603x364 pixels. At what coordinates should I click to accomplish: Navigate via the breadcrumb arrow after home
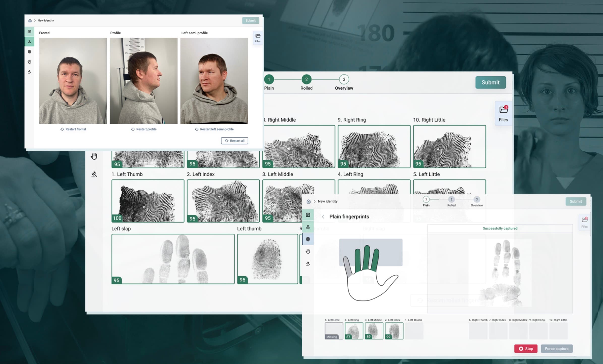point(35,20)
